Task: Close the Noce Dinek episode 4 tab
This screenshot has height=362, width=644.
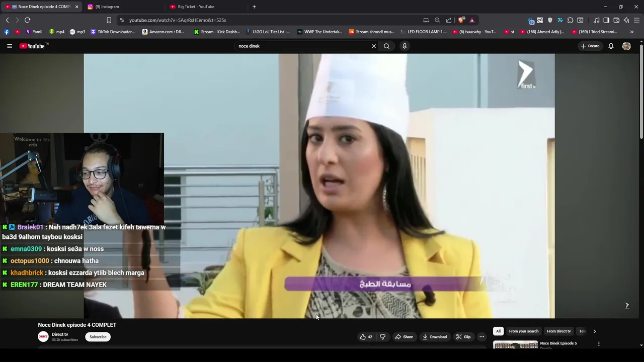Action: tap(76, 7)
